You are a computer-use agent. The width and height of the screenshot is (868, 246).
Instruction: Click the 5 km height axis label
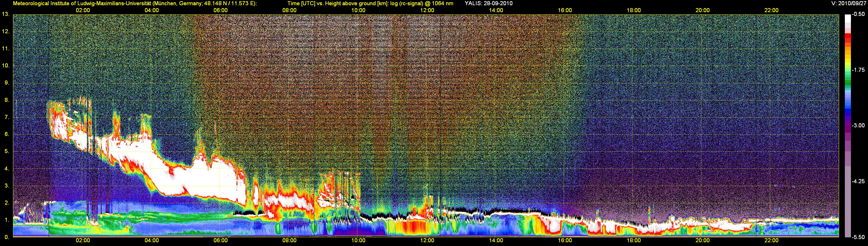[x=7, y=151]
